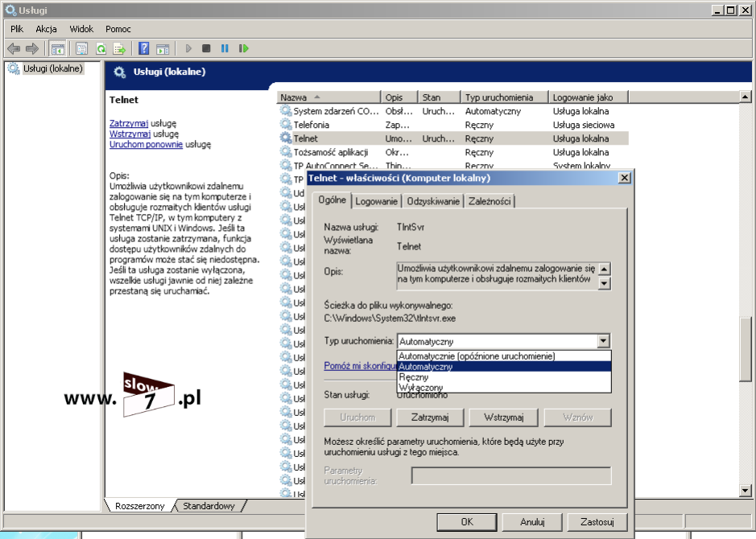
Task: Switch to the Zależności tab
Action: [490, 201]
